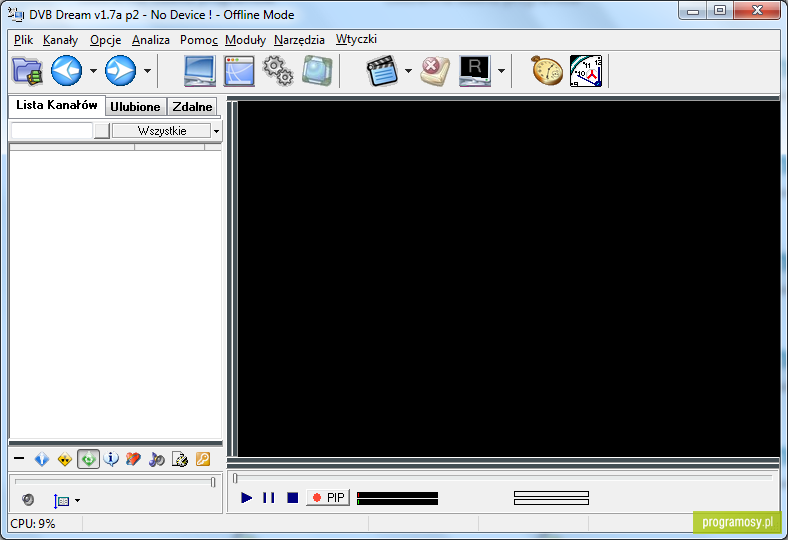Viewport: 788px width, 540px height.
Task: Click the small button beside search field
Action: pyautogui.click(x=102, y=131)
